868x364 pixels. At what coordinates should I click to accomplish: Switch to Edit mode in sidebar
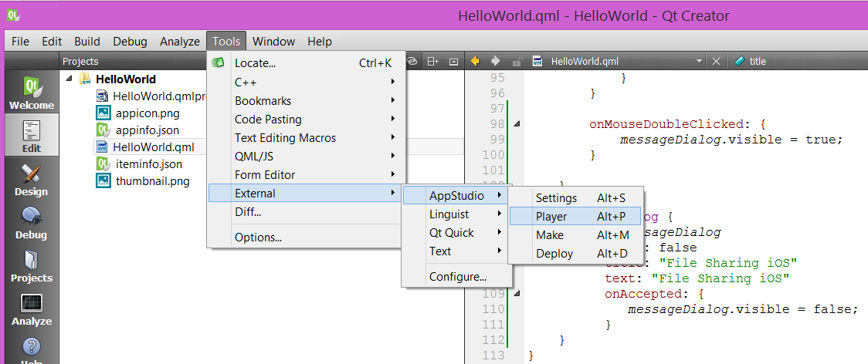(32, 135)
